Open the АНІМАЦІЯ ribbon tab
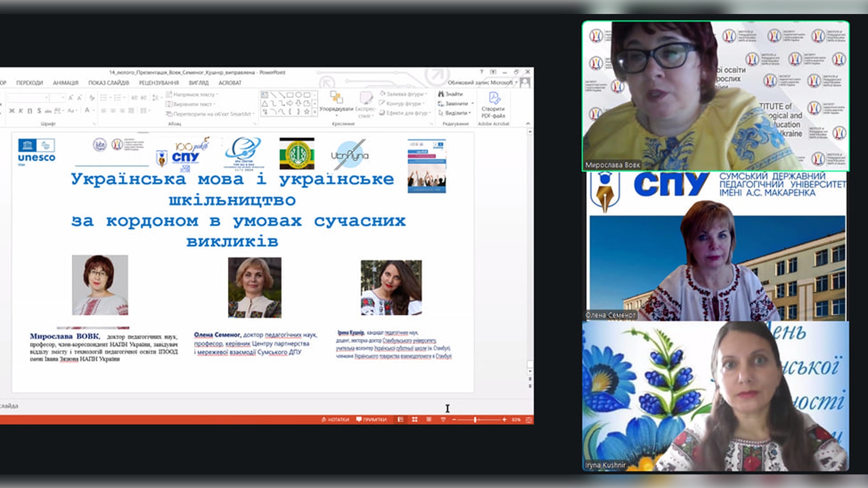Screen dimensions: 868x488 [x=66, y=83]
